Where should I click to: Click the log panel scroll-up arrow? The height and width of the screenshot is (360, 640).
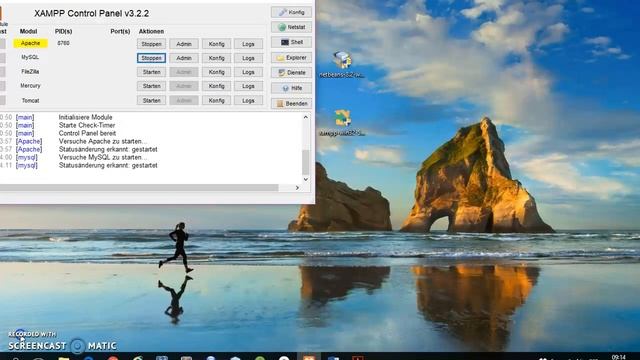[306, 118]
